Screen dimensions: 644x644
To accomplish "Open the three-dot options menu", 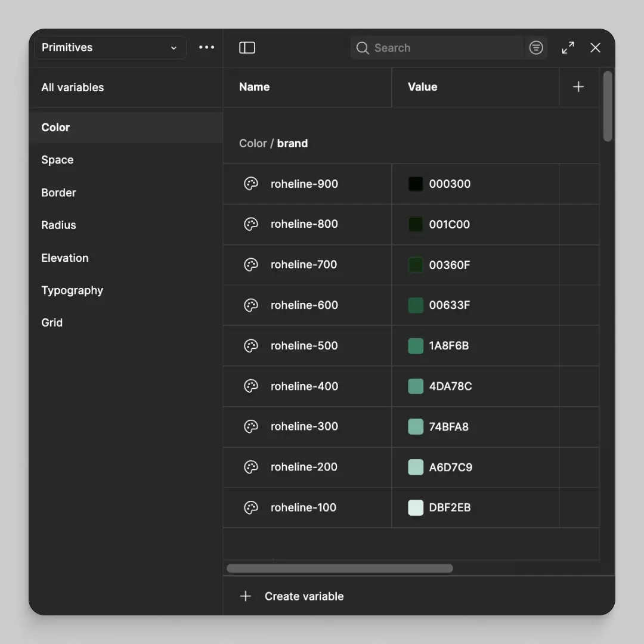I will coord(206,48).
